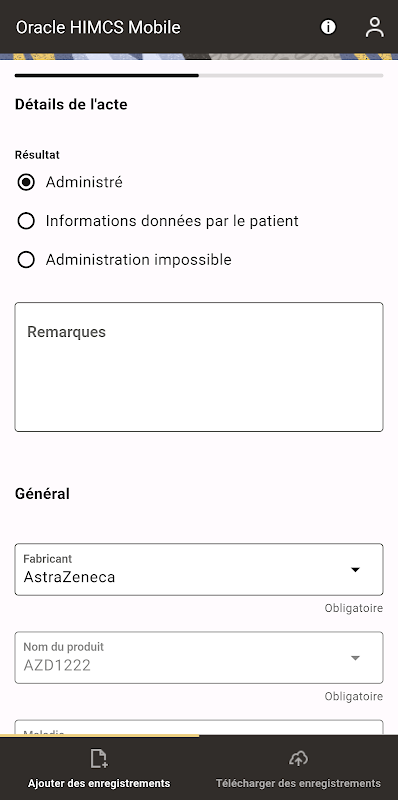Click the Maladie field at bottom
This screenshot has width=398, height=800.
tap(199, 728)
